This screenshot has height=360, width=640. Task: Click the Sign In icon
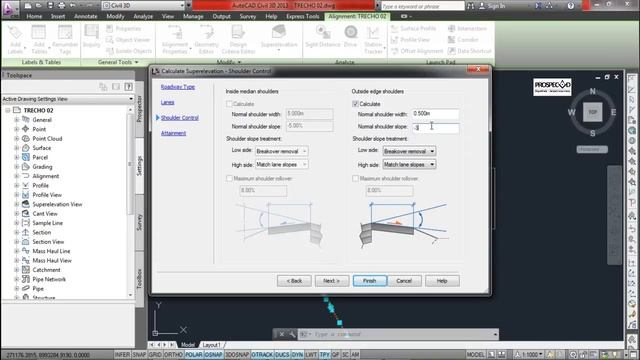pyautogui.click(x=492, y=6)
